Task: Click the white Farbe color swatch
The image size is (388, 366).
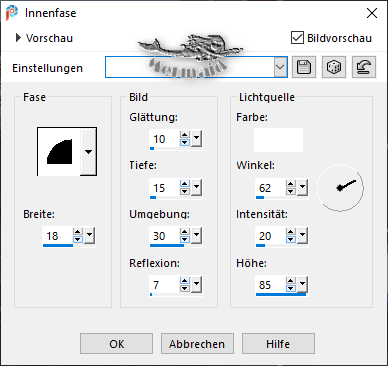Action: pos(278,140)
